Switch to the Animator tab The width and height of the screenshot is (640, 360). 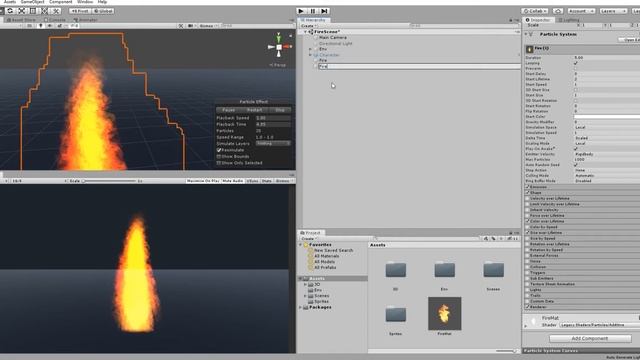point(85,20)
